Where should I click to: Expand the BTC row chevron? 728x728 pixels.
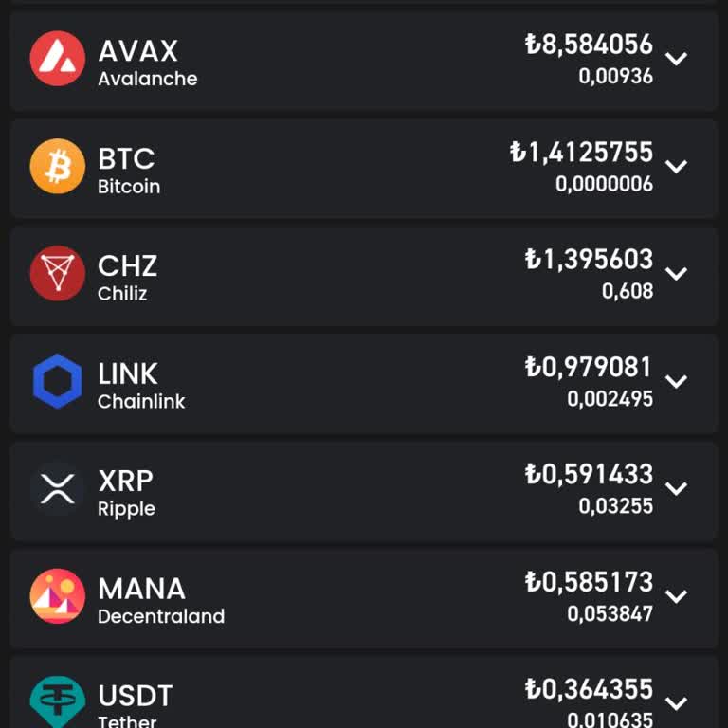(676, 167)
